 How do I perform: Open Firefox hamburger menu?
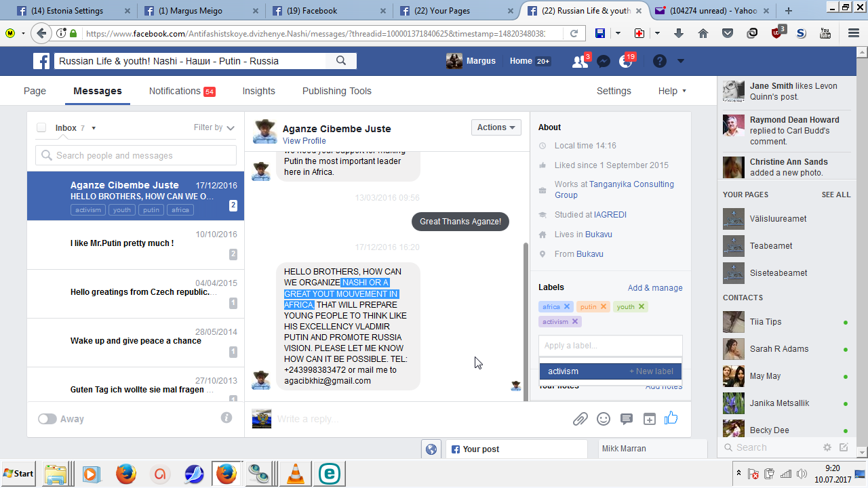[853, 33]
